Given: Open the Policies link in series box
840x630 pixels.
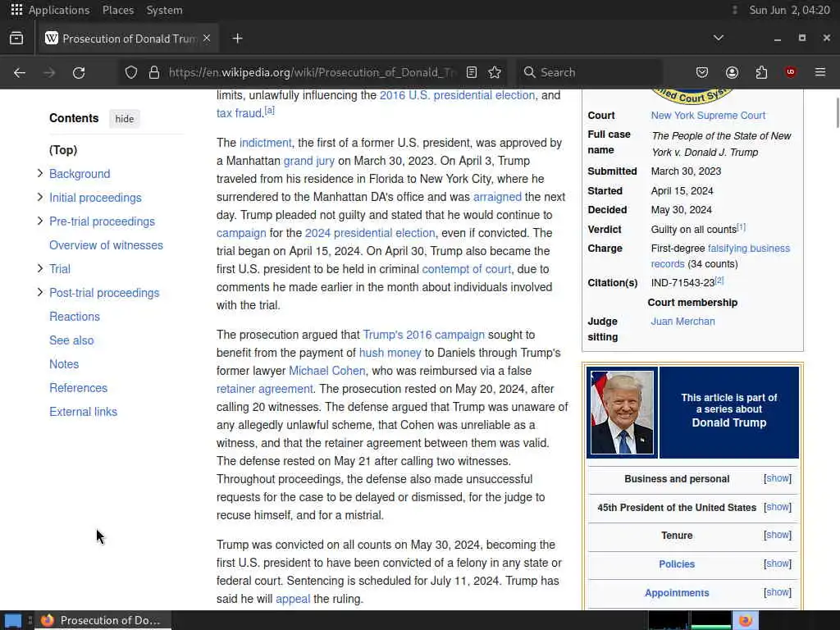Looking at the screenshot, I should point(677,564).
